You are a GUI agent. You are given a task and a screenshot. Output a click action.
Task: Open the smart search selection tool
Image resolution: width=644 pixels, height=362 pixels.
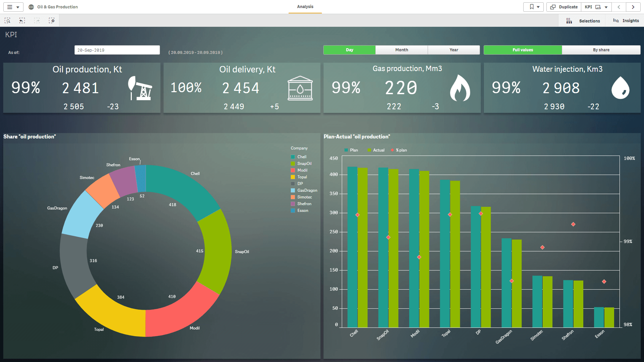[x=7, y=21]
